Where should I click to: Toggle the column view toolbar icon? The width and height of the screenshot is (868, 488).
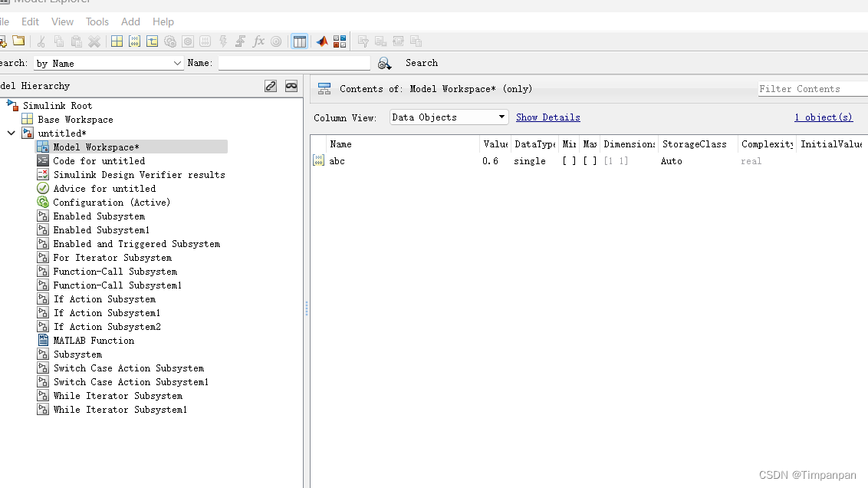coord(300,41)
